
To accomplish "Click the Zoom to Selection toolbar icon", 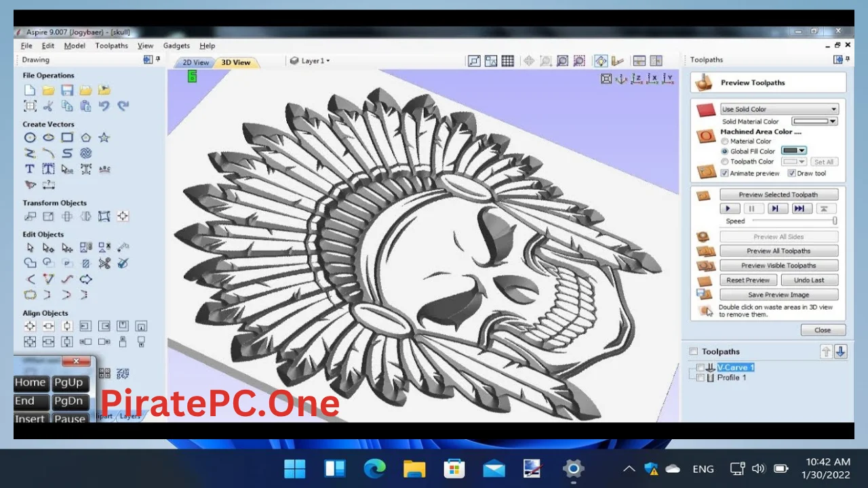I will pos(579,61).
